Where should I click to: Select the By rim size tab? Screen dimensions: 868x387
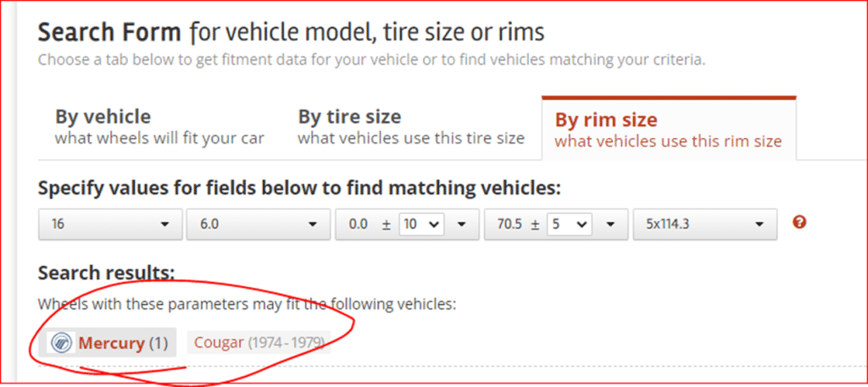tap(667, 130)
